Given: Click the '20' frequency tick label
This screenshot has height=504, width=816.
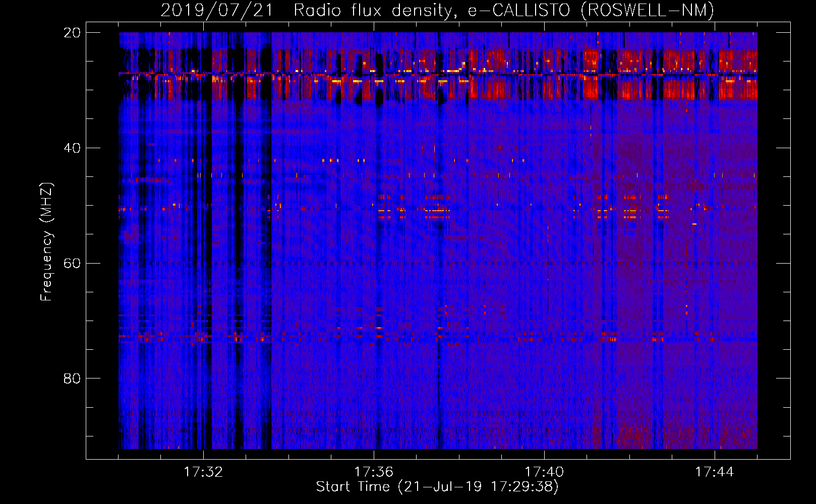Looking at the screenshot, I should point(72,33).
